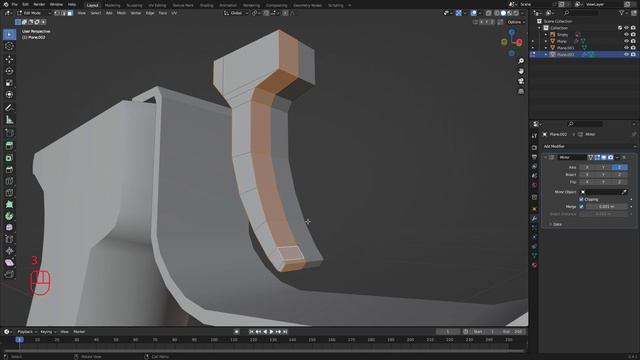Open the viewport Options dropdown
Image resolution: width=640 pixels, height=360 pixels.
click(x=516, y=22)
